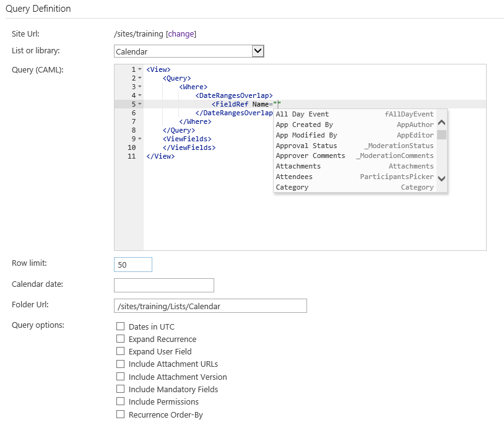Enable the Dates in UTC option

point(121,326)
